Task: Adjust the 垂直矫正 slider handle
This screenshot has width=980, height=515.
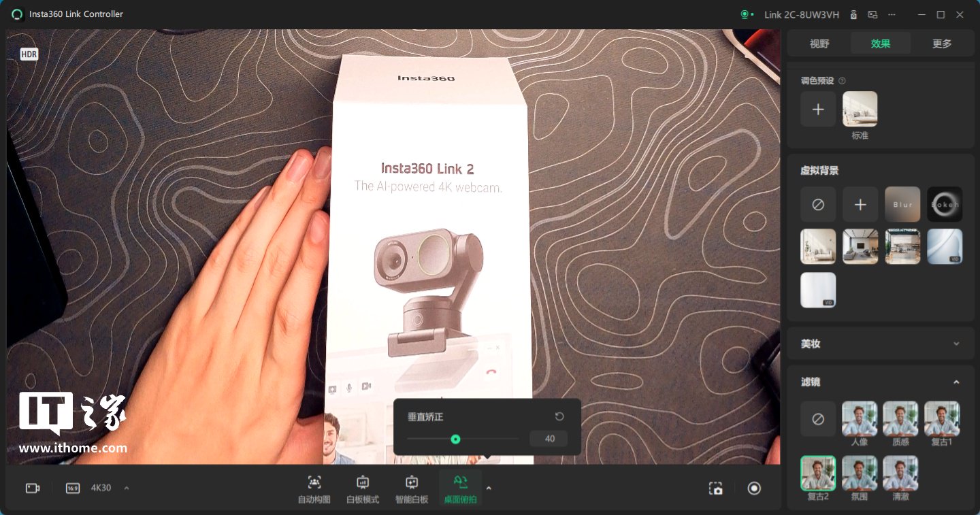Action: (x=455, y=439)
